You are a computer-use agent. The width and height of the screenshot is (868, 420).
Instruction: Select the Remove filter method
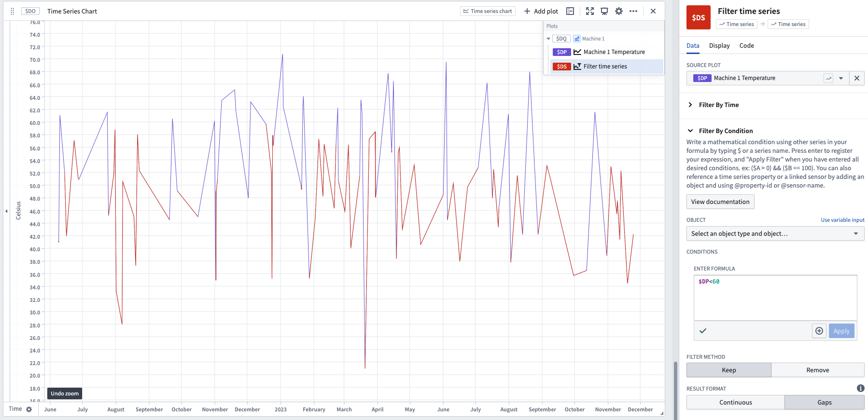point(818,370)
